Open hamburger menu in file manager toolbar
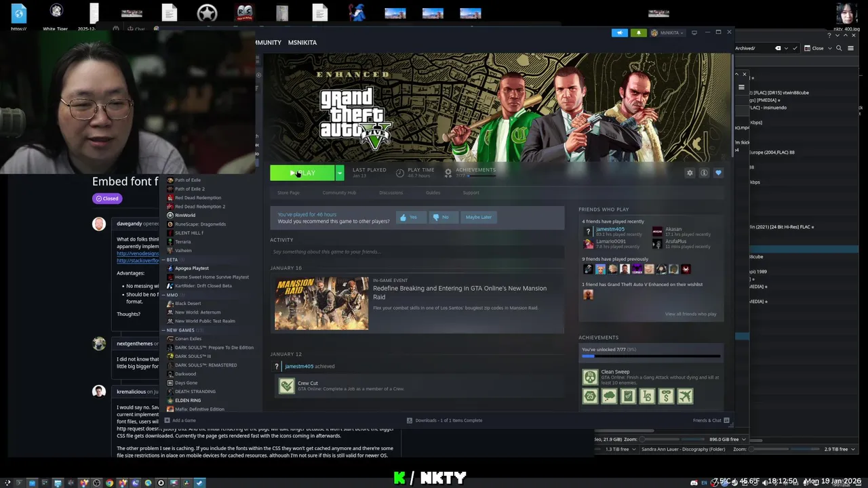The image size is (868, 488). (x=850, y=48)
